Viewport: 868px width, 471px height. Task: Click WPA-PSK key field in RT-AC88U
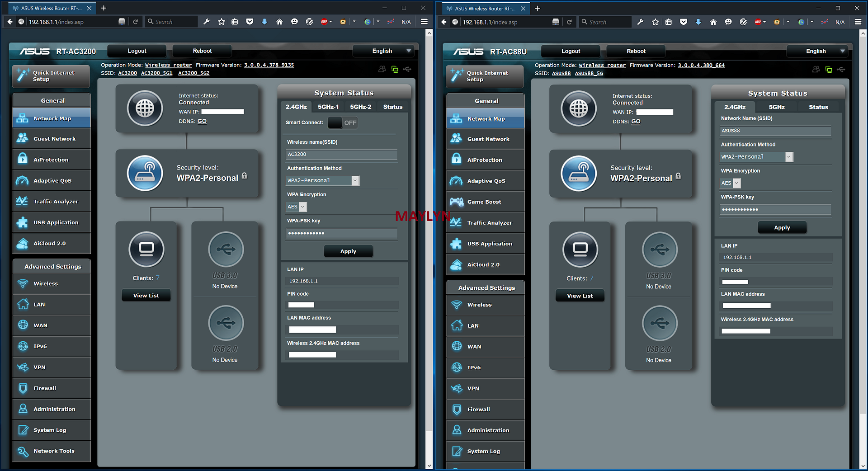point(775,209)
